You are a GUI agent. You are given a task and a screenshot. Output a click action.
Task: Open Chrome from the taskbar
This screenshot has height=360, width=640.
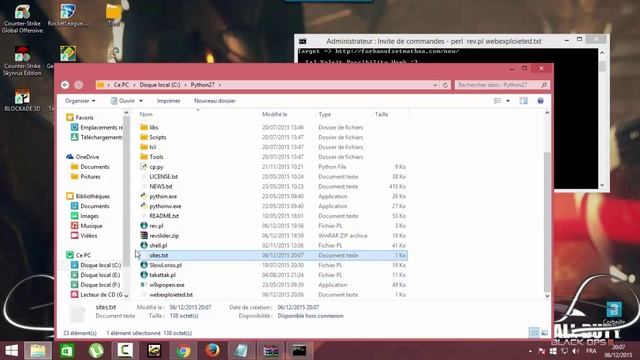coord(183,351)
